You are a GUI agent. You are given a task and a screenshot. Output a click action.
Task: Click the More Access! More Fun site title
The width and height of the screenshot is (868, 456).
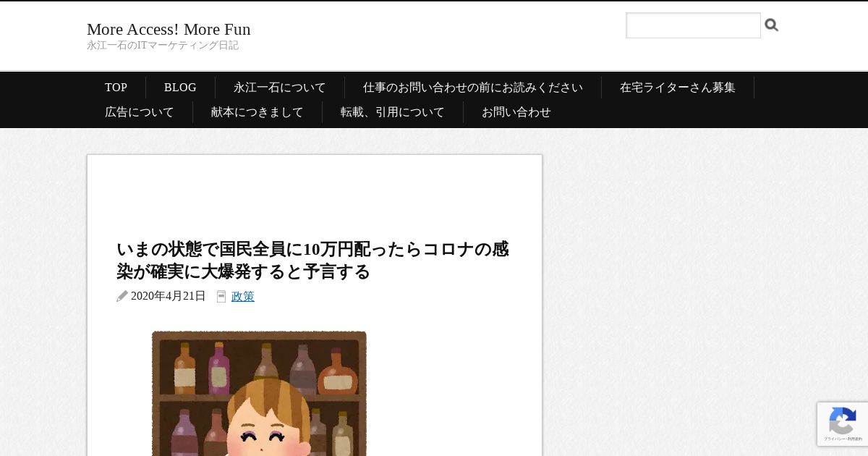click(169, 29)
